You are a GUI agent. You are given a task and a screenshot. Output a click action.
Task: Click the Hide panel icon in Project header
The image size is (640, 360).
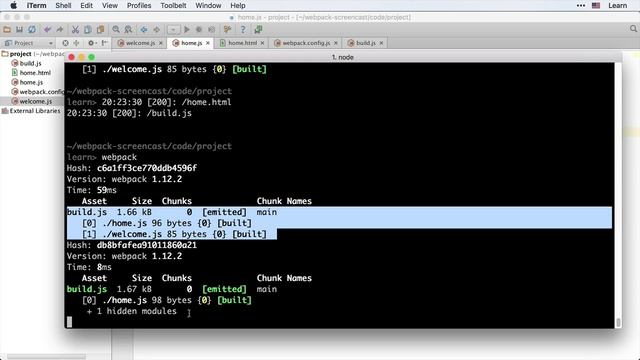pos(105,43)
